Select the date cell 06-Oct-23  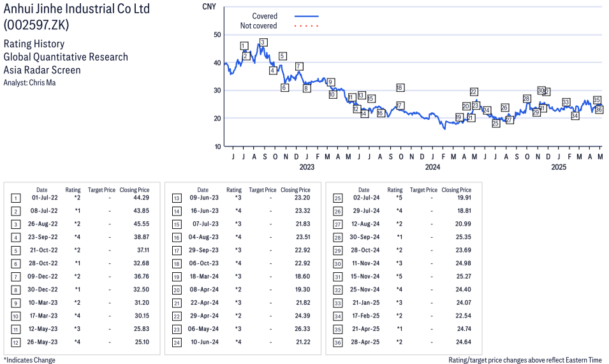coord(204,263)
